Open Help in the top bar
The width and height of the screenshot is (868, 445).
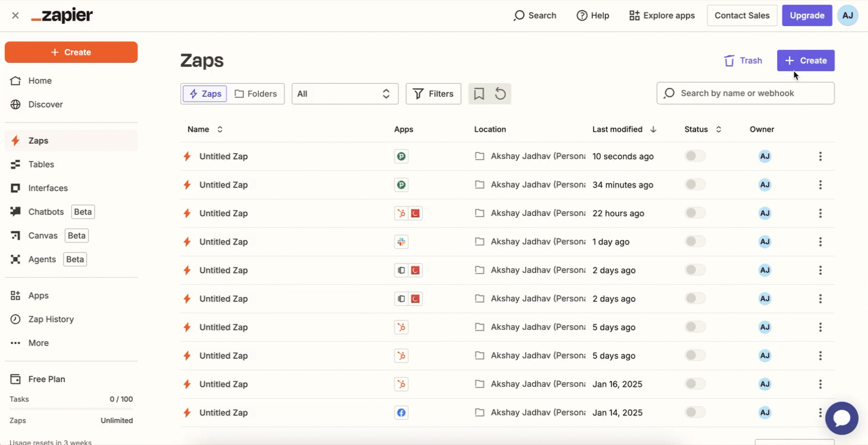coord(593,15)
